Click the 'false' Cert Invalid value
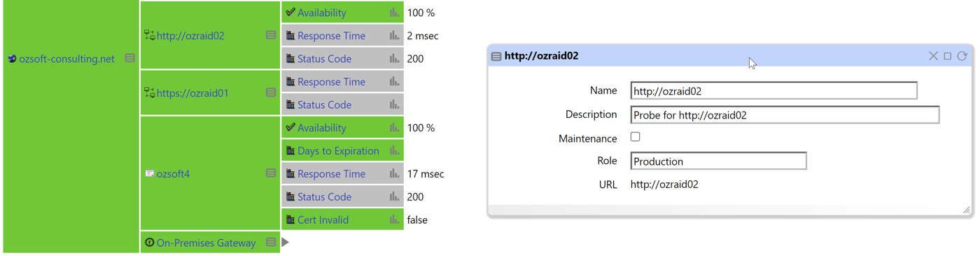 point(417,220)
